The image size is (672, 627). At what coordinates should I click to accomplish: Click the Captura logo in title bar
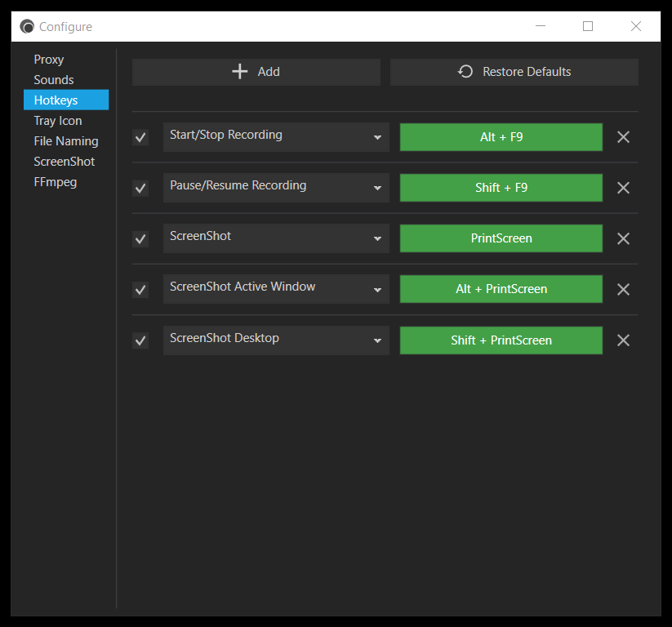click(x=27, y=27)
